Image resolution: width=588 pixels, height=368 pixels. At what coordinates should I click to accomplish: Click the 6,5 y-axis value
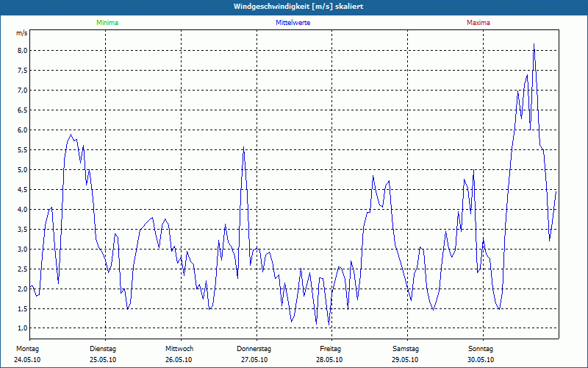point(22,110)
